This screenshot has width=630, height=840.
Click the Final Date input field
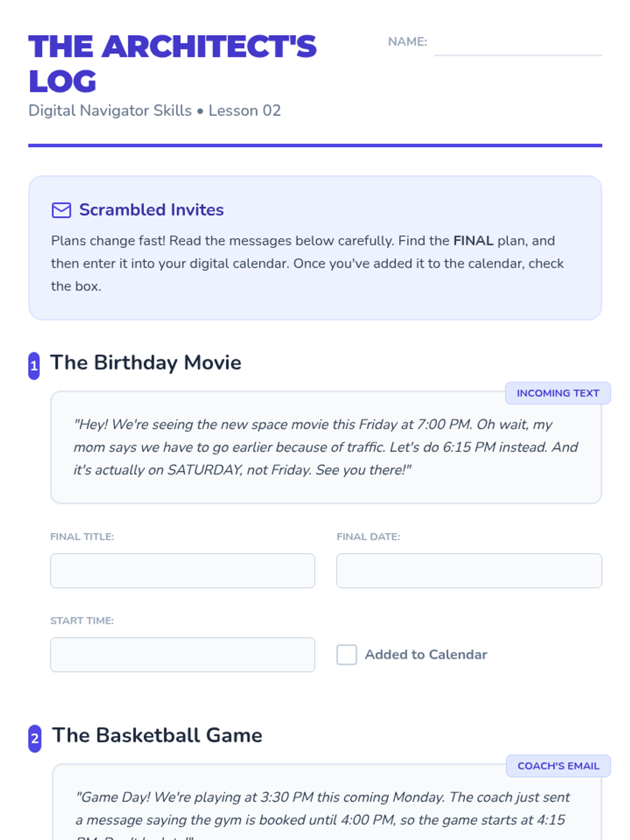coord(469,571)
